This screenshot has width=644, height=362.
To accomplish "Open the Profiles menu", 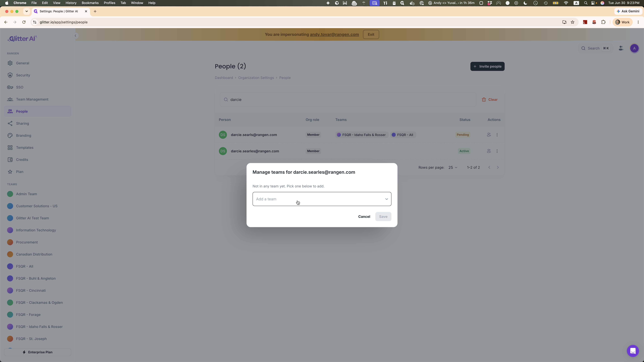I will [x=110, y=3].
